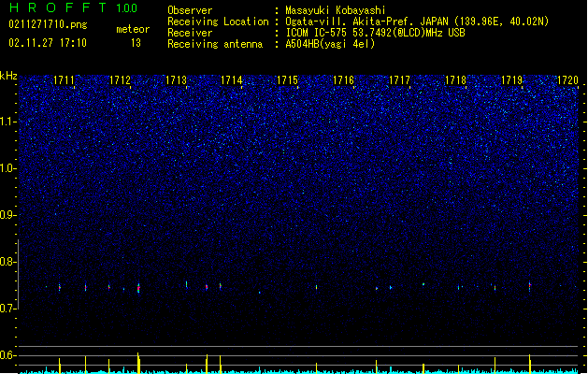This screenshot has width=588, height=374.
Task: Click the meteor count value 13
Action: click(136, 43)
